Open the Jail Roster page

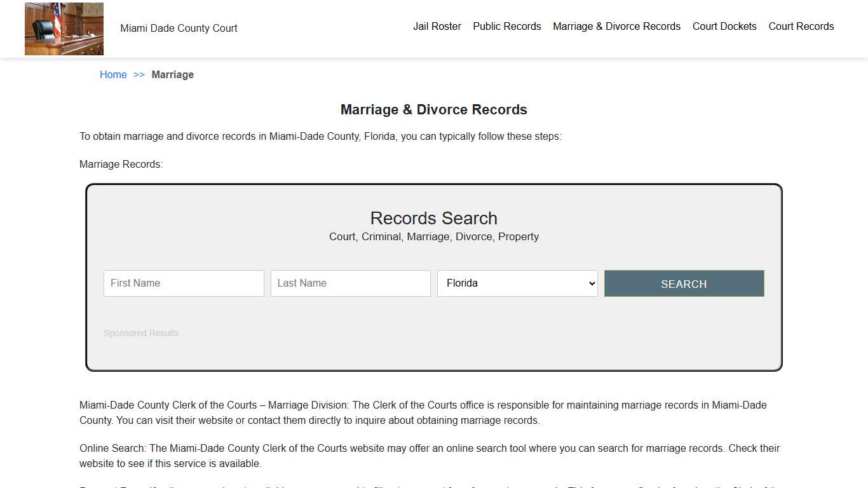click(437, 26)
